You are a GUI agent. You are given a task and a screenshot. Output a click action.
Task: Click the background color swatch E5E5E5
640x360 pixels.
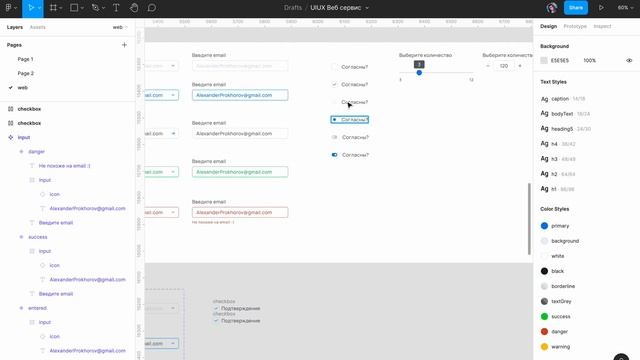544,60
